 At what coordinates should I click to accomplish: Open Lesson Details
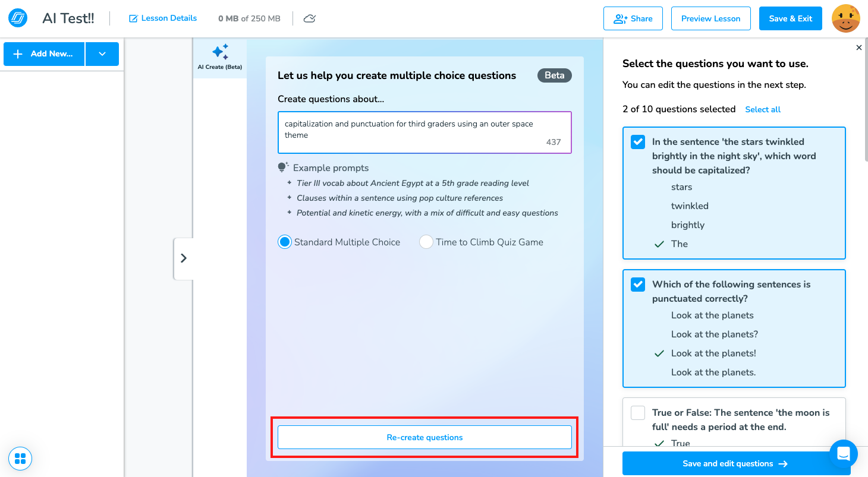pyautogui.click(x=163, y=18)
